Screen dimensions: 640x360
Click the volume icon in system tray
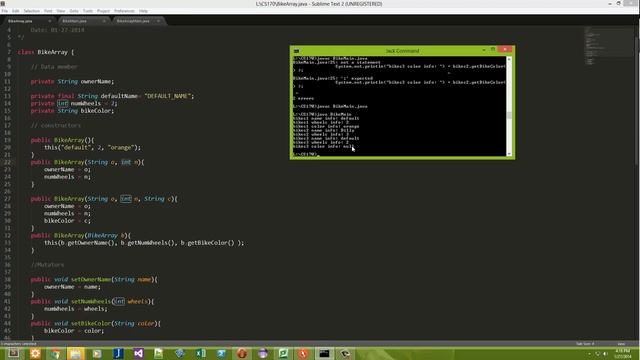pos(605,353)
